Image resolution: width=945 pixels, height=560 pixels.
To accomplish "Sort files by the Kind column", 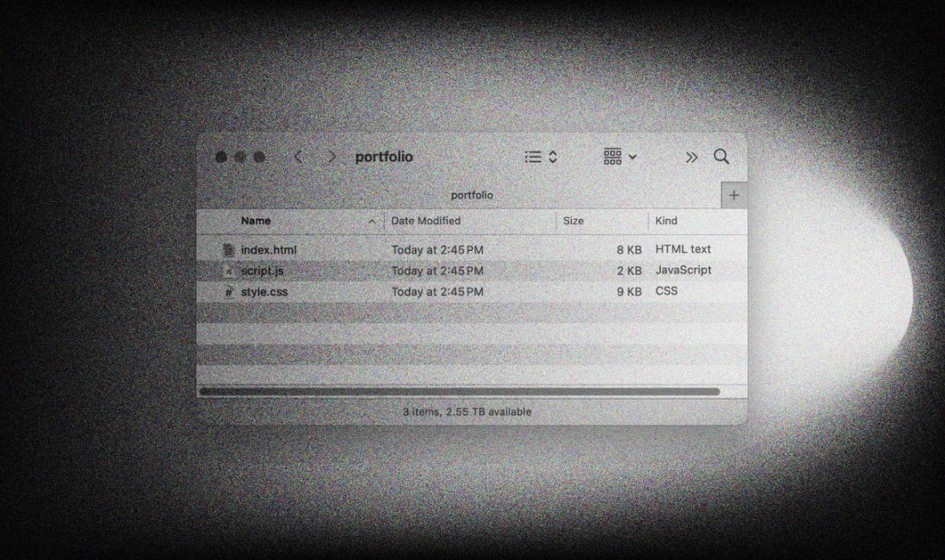I will [666, 220].
